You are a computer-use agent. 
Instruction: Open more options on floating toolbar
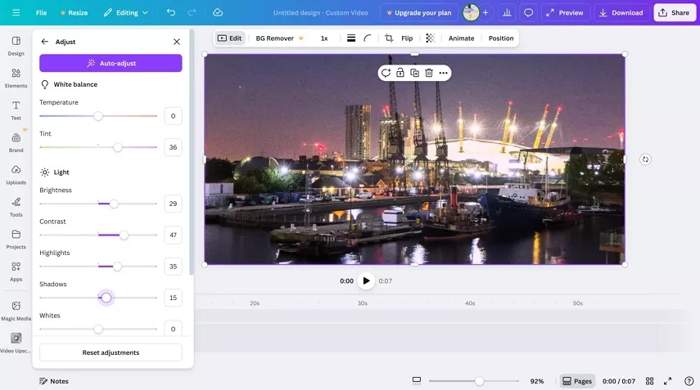click(443, 73)
